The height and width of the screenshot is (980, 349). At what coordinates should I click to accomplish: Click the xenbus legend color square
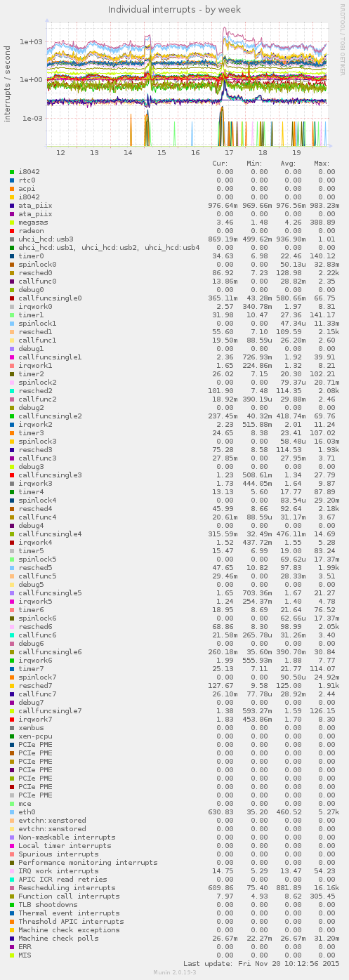point(12,728)
